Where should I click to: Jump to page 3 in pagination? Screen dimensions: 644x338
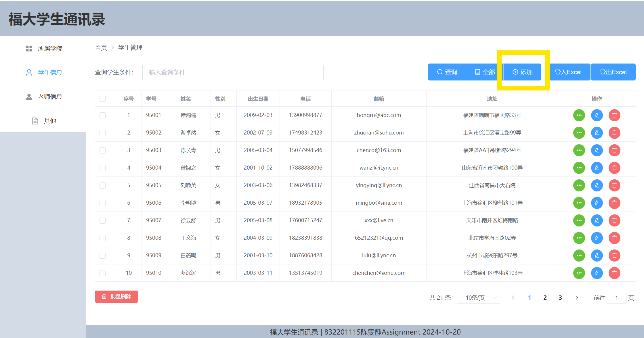[560, 298]
